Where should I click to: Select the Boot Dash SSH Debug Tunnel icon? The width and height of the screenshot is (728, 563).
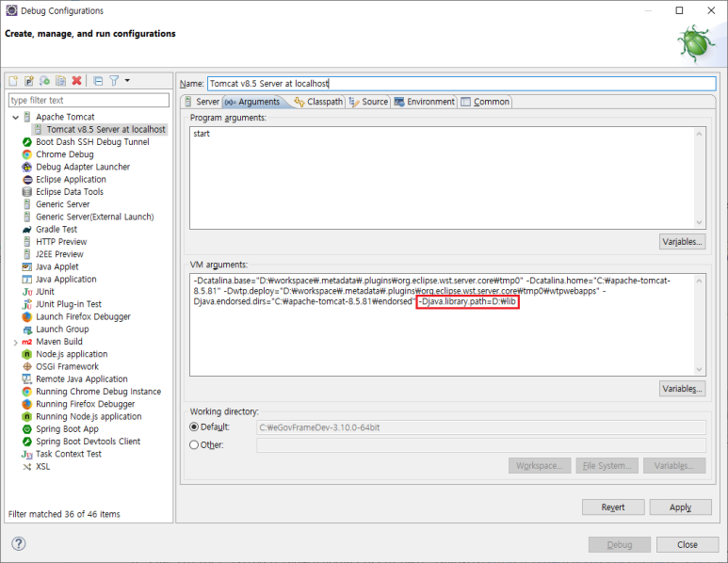(x=27, y=142)
